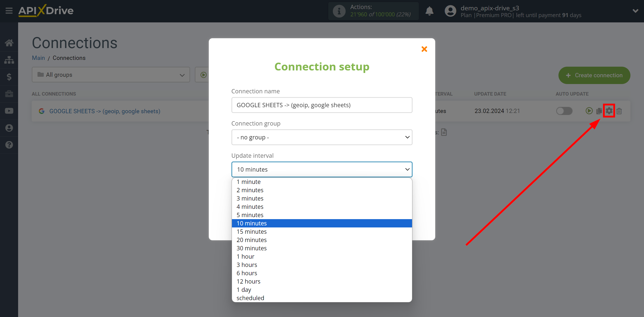Expand the Connection group dropdown
The image size is (644, 317).
pos(321,137)
